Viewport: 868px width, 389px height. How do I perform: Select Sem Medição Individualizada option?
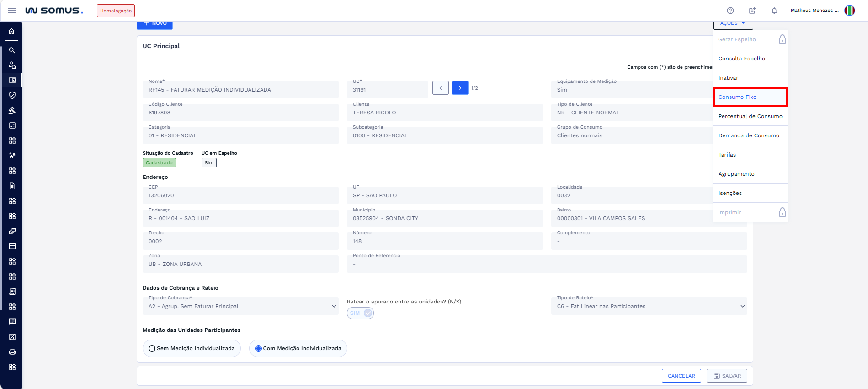click(x=152, y=348)
